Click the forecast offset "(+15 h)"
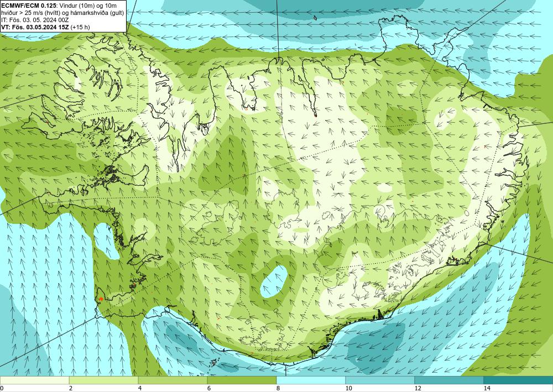The width and height of the screenshot is (553, 392). 80,27
